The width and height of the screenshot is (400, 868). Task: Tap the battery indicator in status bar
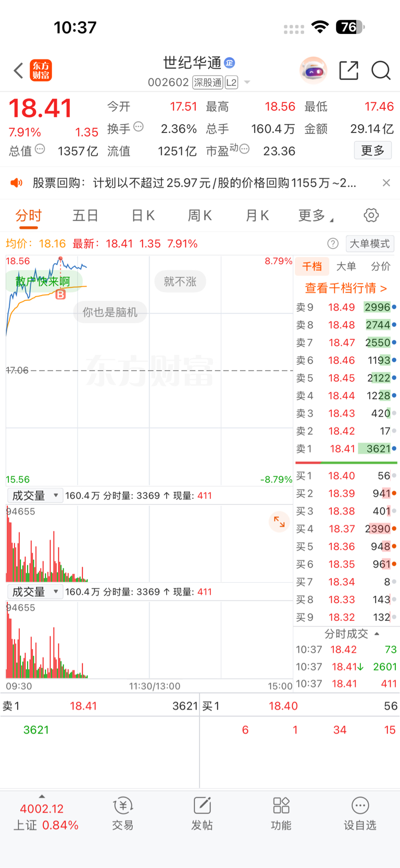pyautogui.click(x=350, y=27)
